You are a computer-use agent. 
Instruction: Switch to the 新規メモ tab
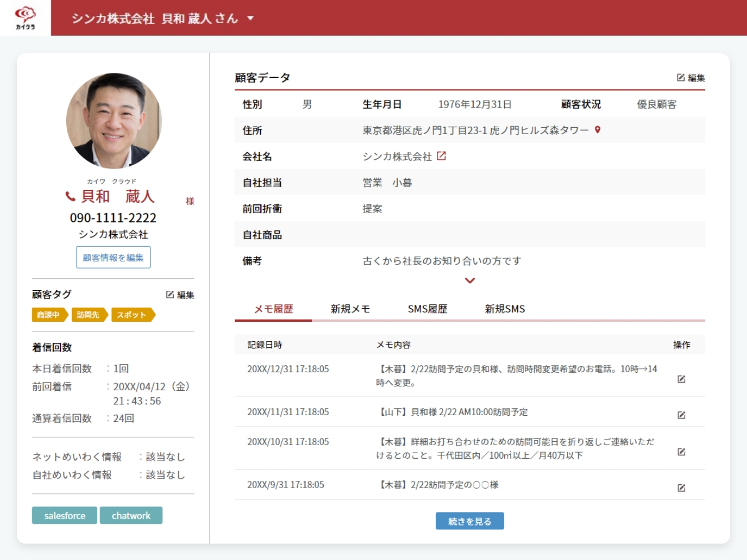click(x=350, y=309)
